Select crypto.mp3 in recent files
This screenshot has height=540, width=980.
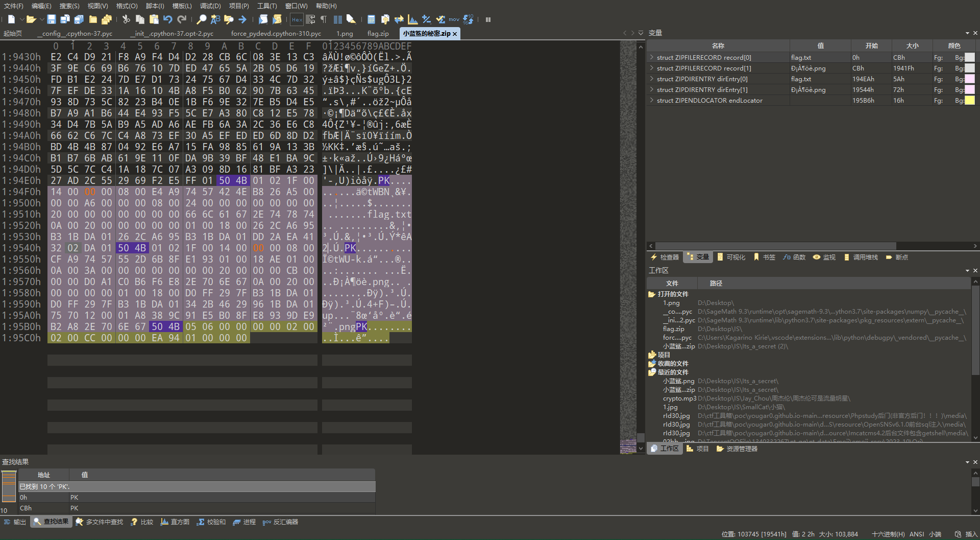[x=679, y=398]
